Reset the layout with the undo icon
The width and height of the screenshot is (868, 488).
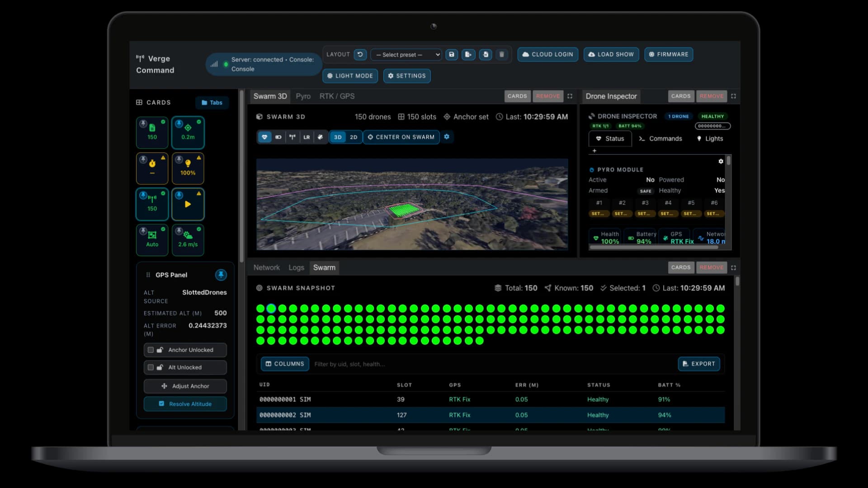point(360,54)
